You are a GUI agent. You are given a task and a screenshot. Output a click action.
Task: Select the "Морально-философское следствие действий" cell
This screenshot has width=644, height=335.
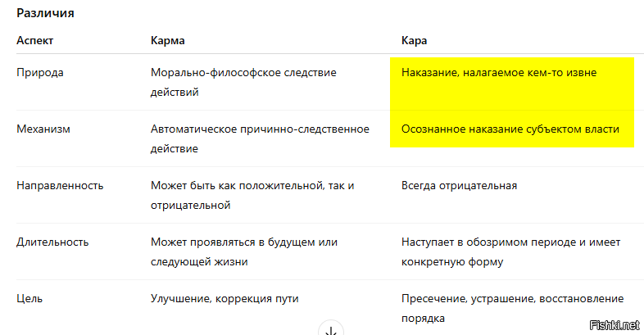243,82
